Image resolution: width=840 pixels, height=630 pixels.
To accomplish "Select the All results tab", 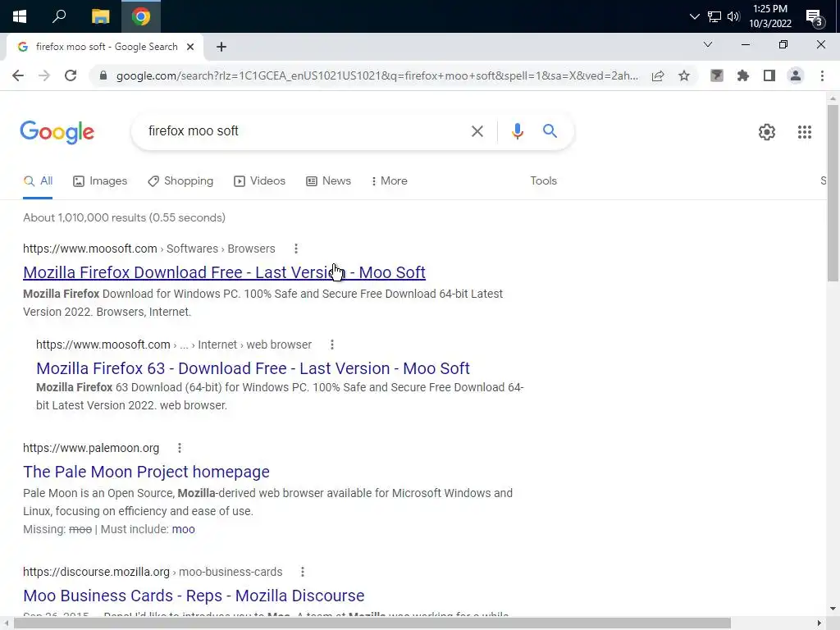I will point(38,181).
